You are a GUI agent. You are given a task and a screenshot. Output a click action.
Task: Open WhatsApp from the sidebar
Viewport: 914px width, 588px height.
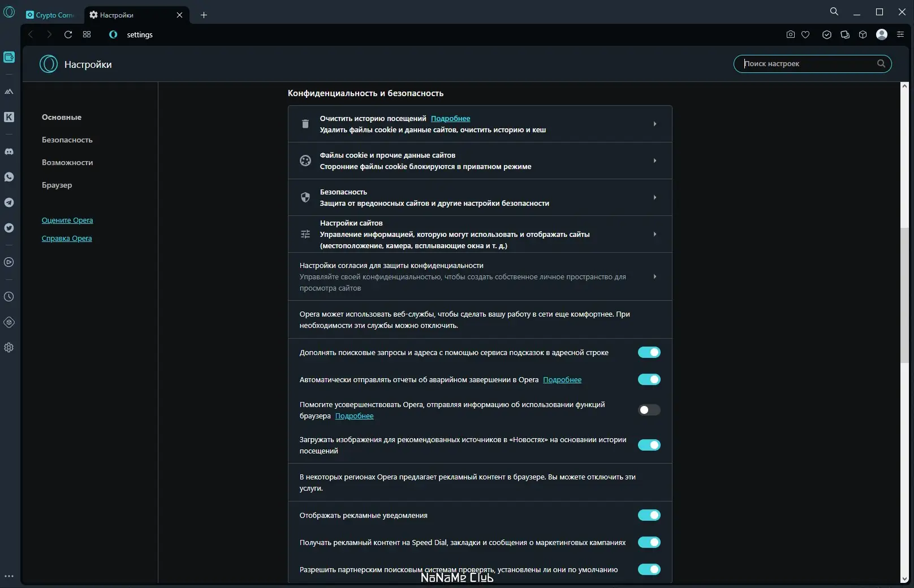pyautogui.click(x=9, y=177)
